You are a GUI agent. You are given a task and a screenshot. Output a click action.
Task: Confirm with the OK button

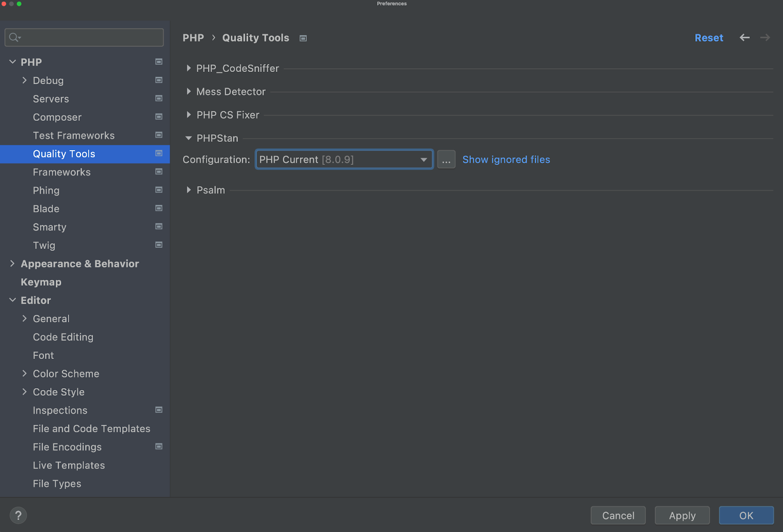click(746, 515)
